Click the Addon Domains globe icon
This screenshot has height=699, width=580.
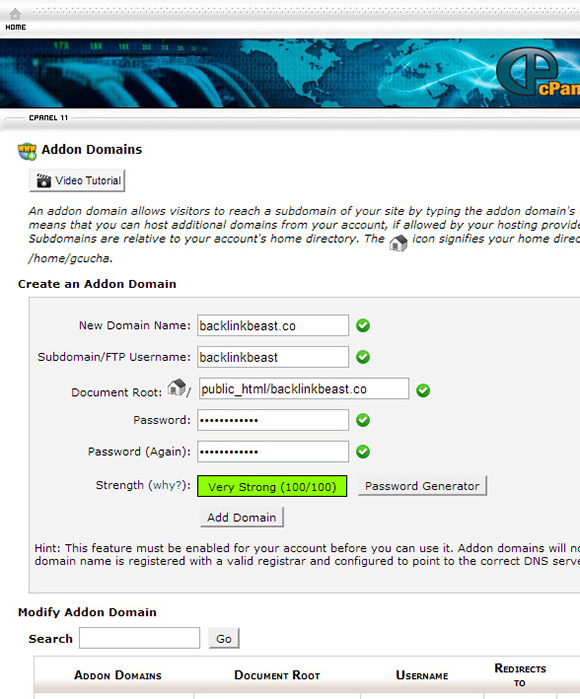[x=27, y=151]
